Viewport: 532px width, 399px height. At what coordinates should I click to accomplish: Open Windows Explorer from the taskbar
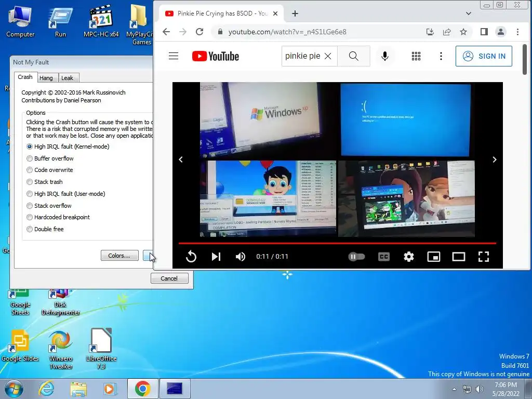pos(78,389)
